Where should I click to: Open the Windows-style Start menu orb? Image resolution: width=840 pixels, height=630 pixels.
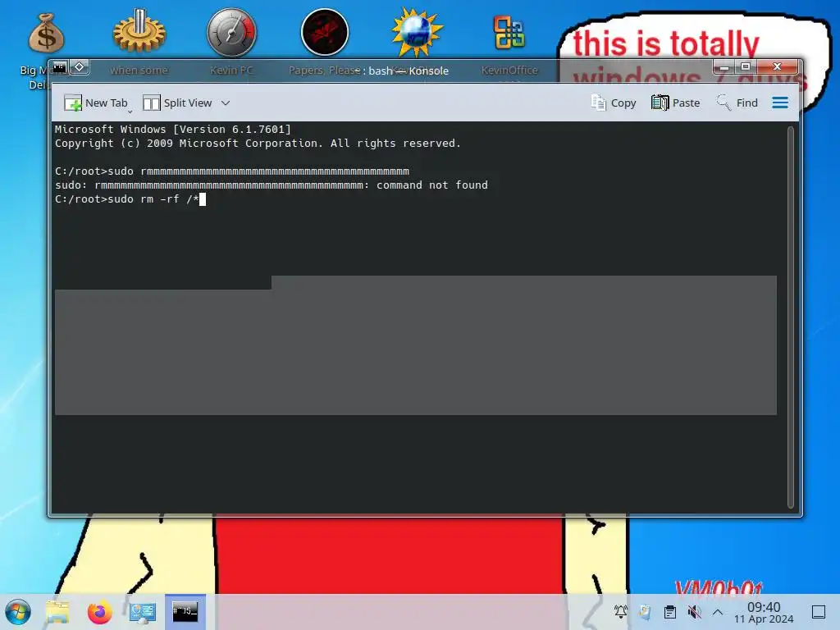click(x=18, y=612)
